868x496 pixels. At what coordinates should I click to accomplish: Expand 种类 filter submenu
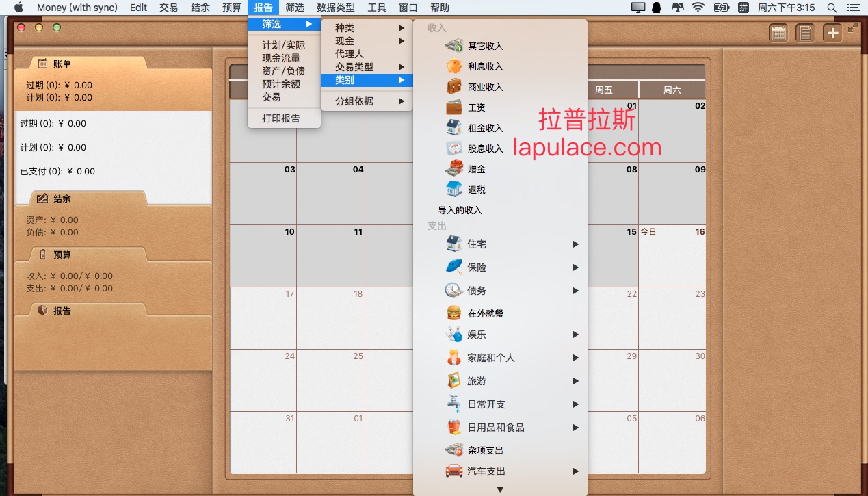(367, 28)
